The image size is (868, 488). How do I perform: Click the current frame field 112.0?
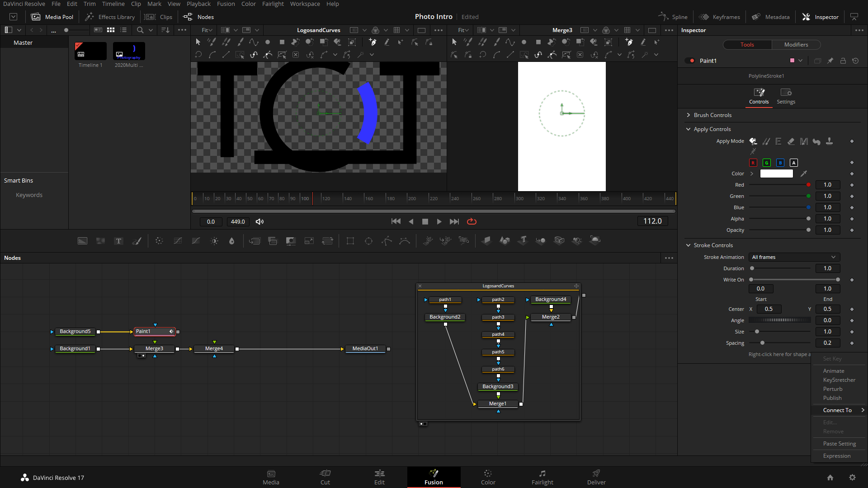pos(652,221)
